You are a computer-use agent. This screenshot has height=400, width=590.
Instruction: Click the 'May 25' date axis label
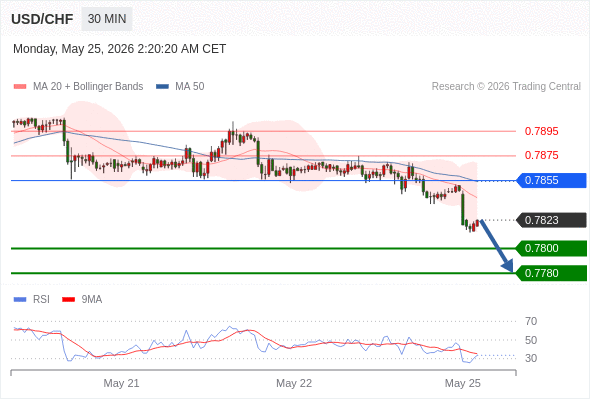click(x=462, y=383)
